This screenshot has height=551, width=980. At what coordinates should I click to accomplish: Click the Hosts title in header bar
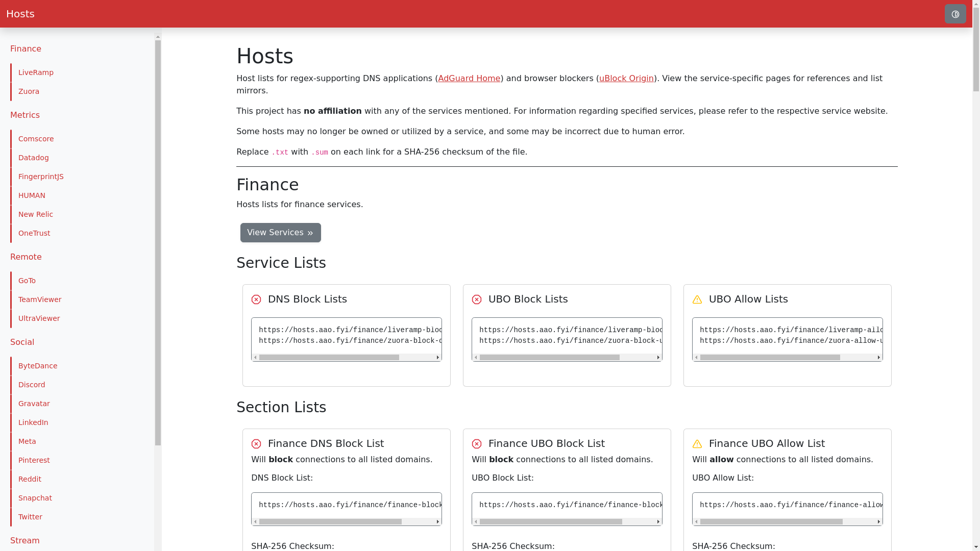[x=20, y=14]
